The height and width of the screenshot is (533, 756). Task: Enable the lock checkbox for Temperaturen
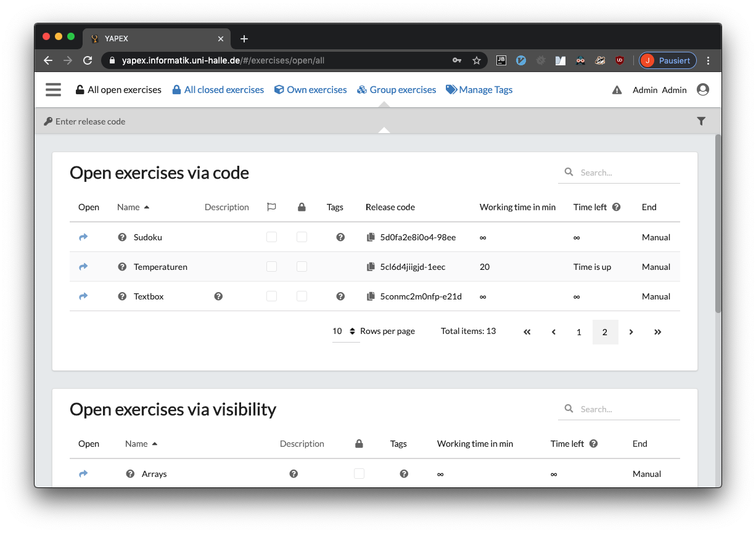click(302, 266)
